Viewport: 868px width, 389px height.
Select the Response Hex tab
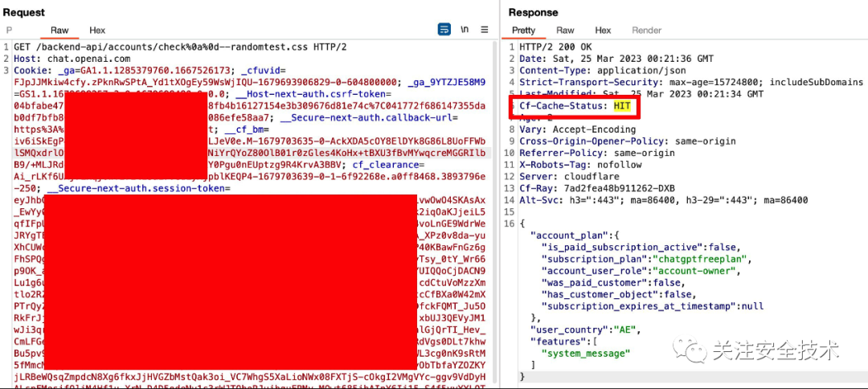point(603,30)
